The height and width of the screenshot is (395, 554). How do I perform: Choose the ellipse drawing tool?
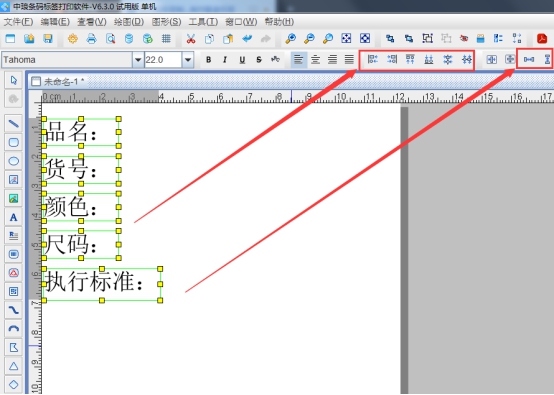click(x=13, y=161)
